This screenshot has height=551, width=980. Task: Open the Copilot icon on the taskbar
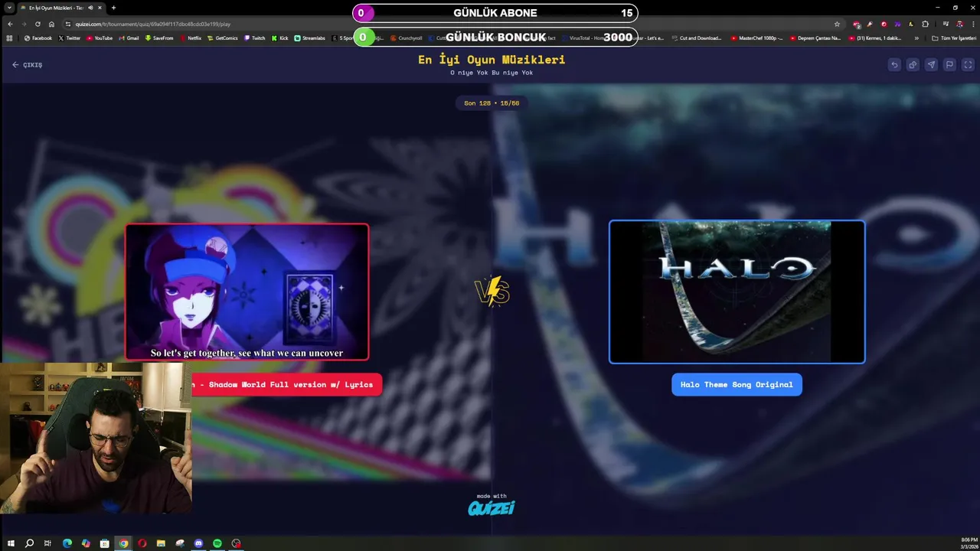click(86, 543)
